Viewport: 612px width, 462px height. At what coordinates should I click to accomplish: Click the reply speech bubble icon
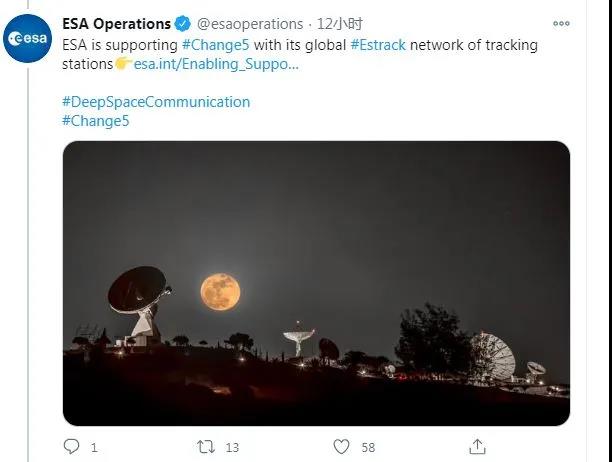71,446
